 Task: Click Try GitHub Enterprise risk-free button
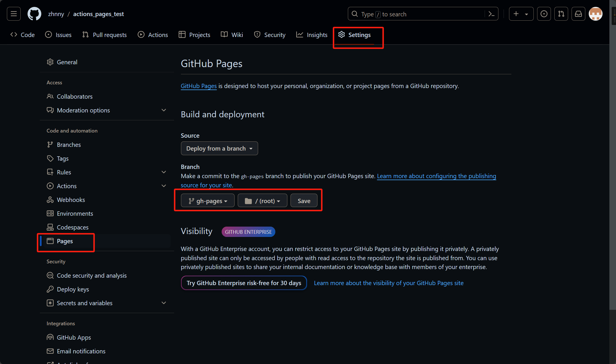244,283
